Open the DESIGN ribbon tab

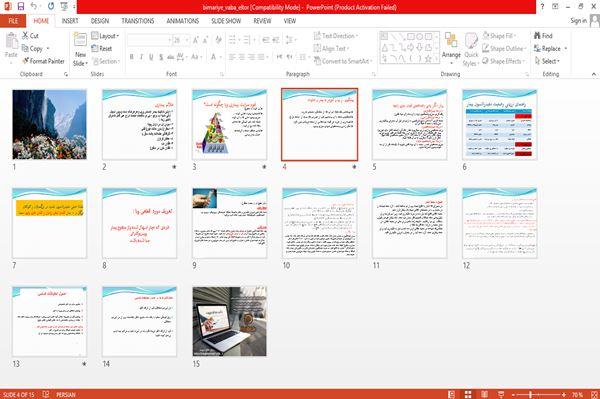99,21
